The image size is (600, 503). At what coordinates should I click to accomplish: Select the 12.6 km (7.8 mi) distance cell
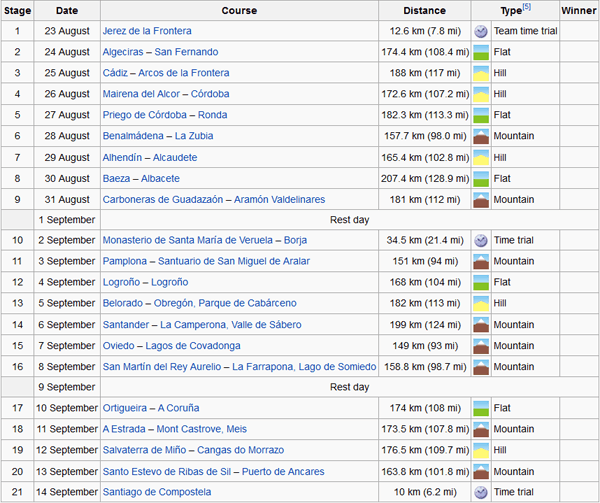click(425, 31)
